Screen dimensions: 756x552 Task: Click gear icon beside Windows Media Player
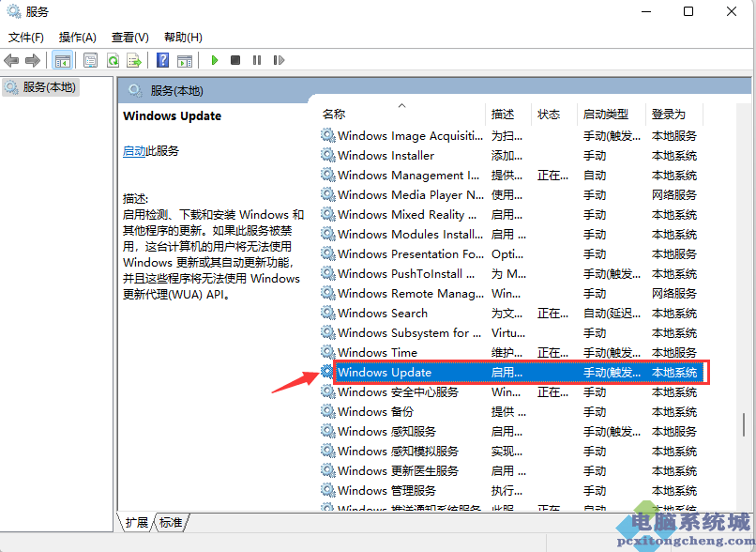(x=328, y=194)
